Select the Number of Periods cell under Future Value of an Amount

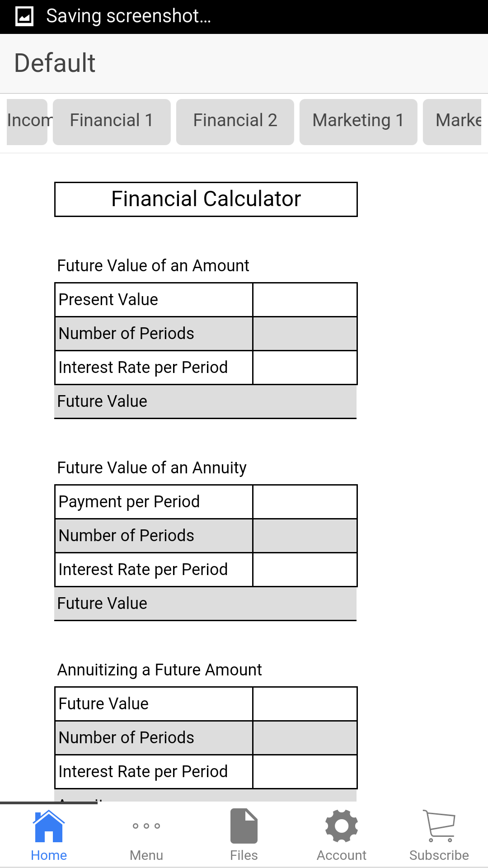[305, 333]
